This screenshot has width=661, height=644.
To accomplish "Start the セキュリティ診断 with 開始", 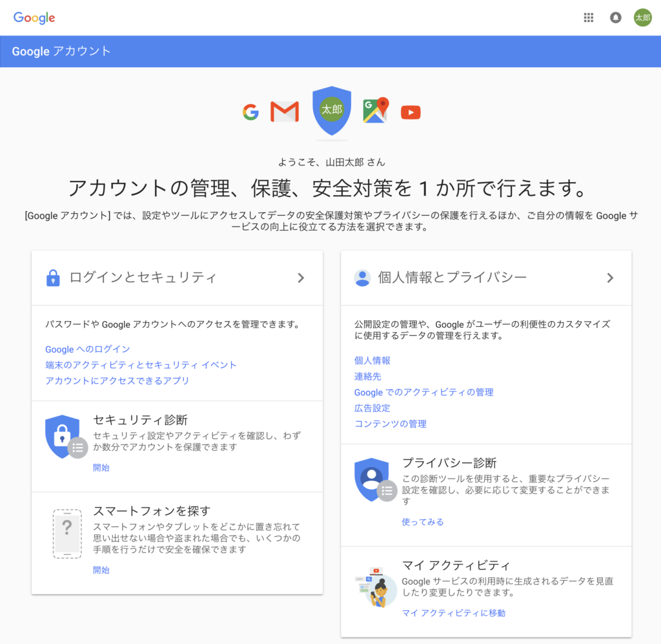I will click(x=101, y=468).
